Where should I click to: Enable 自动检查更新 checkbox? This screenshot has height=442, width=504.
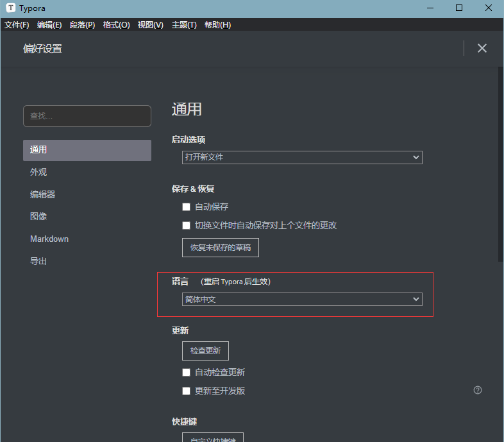point(186,372)
